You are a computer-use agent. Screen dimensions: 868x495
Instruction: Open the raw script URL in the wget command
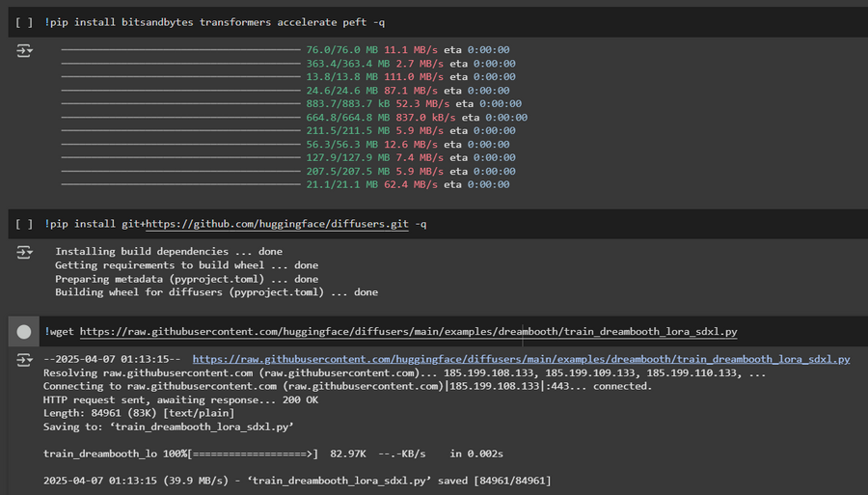(408, 332)
